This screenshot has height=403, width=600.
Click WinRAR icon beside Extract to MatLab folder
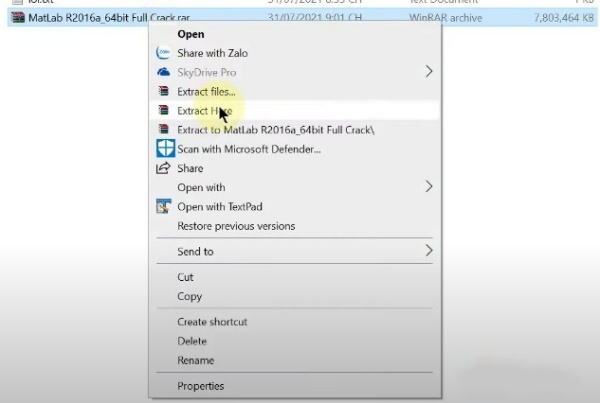(163, 129)
